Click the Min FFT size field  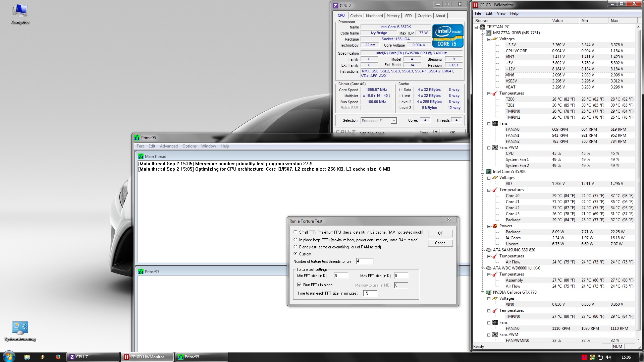[x=340, y=276]
